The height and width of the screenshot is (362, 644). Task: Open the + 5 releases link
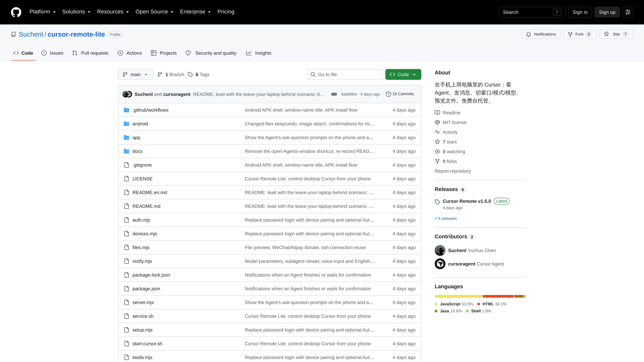pyautogui.click(x=446, y=219)
